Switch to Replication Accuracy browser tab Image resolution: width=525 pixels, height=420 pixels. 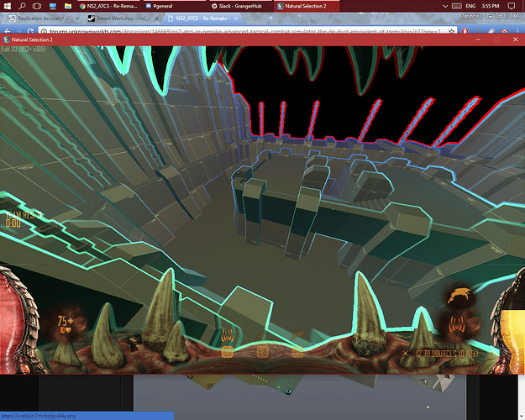pyautogui.click(x=38, y=18)
